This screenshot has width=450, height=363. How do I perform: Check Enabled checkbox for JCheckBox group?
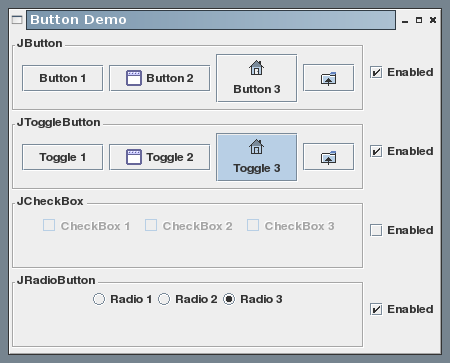pyautogui.click(x=376, y=230)
